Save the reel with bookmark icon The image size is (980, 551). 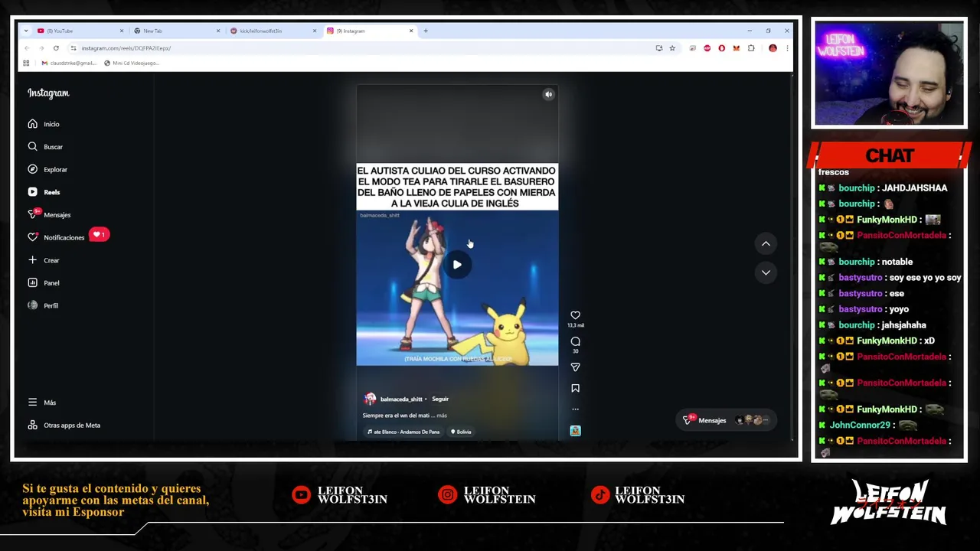pyautogui.click(x=575, y=388)
